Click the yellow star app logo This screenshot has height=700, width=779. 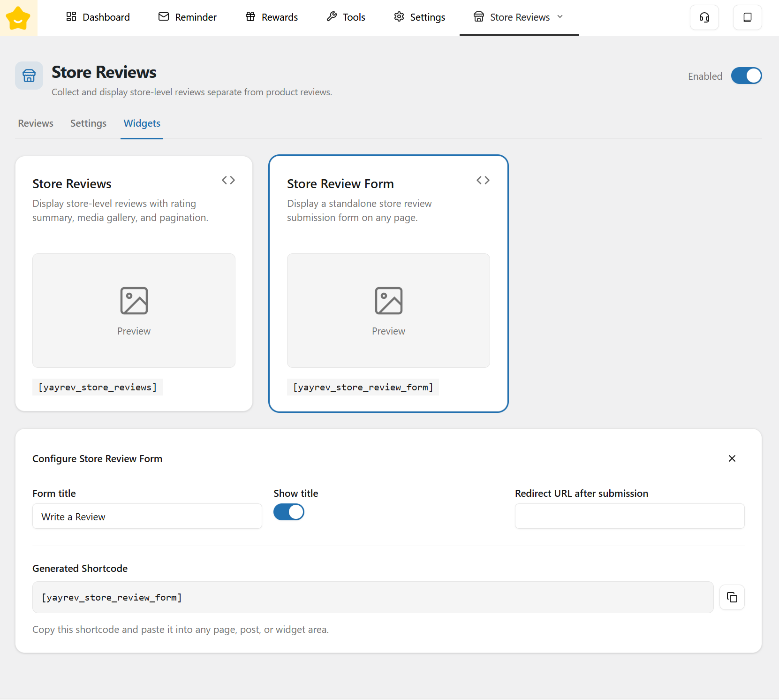pos(18,18)
